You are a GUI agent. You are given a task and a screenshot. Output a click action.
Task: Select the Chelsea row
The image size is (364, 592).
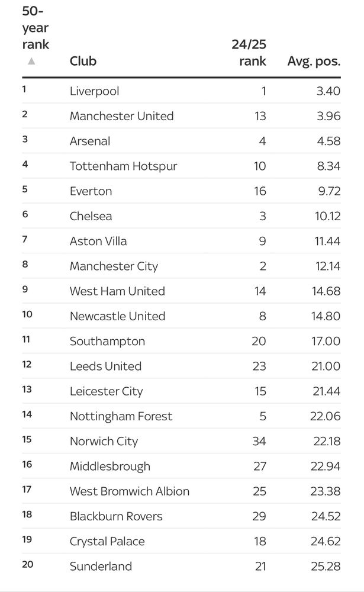pyautogui.click(x=181, y=216)
